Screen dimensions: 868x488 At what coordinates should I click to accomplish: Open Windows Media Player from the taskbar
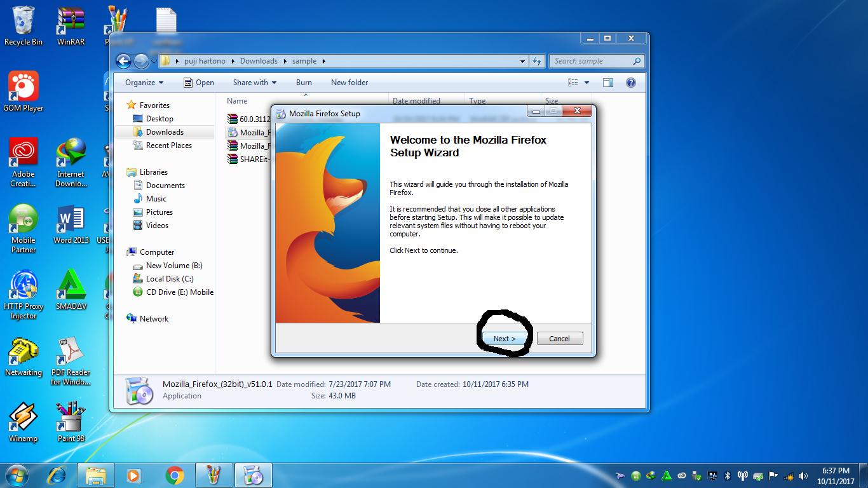click(133, 475)
